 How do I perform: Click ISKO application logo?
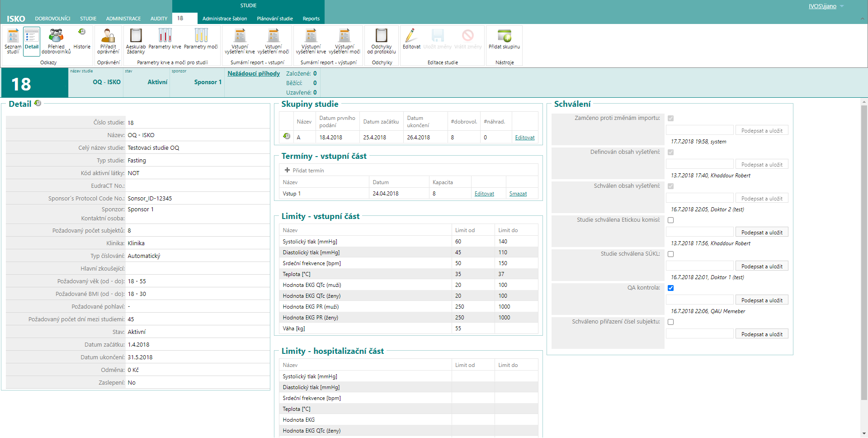16,19
